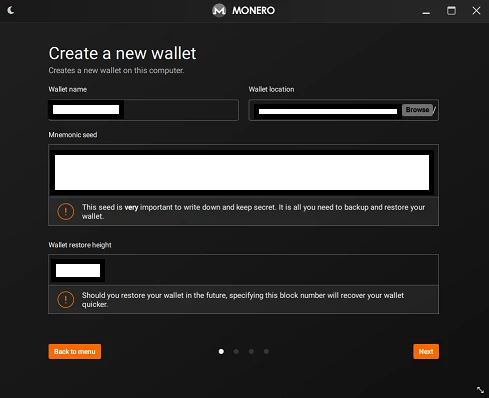Click the 'Create a new wallet' heading
489x398 pixels.
tap(122, 53)
